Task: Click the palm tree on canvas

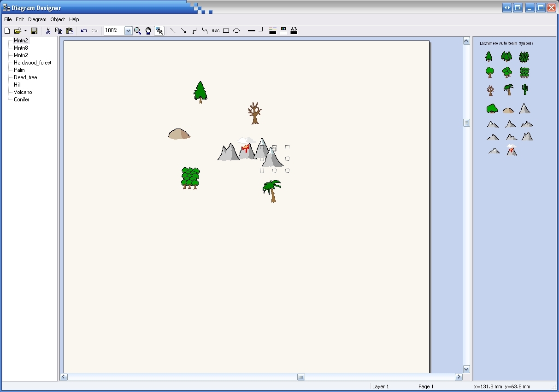Action: coord(272,191)
